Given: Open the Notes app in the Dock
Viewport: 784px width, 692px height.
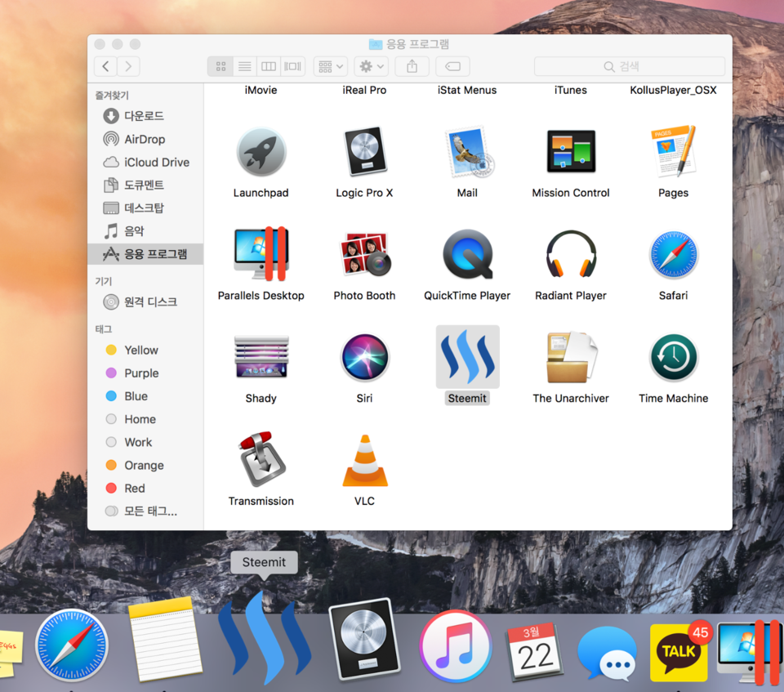Looking at the screenshot, I should [x=165, y=639].
